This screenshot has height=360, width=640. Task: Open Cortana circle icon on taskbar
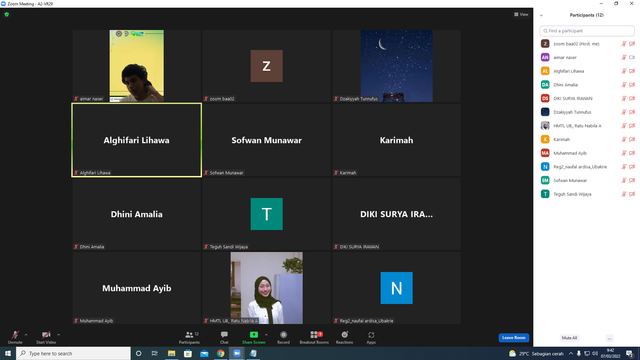(x=138, y=353)
